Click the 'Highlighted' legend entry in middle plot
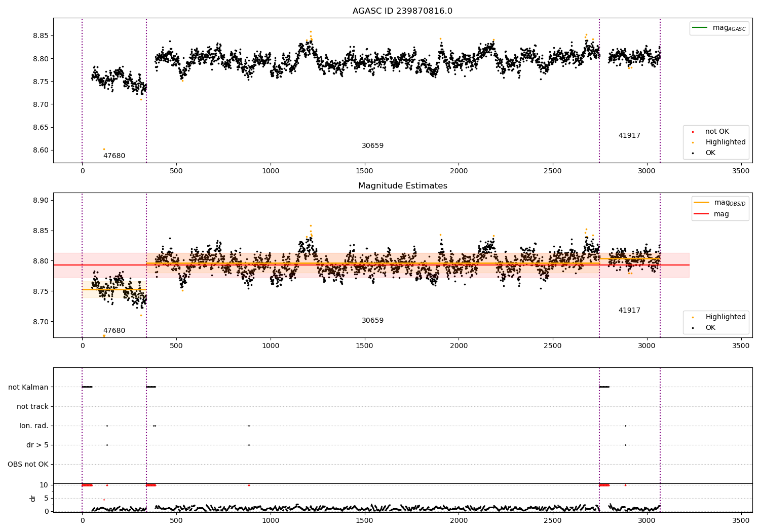Screen dimensions: 760x532 point(715,317)
